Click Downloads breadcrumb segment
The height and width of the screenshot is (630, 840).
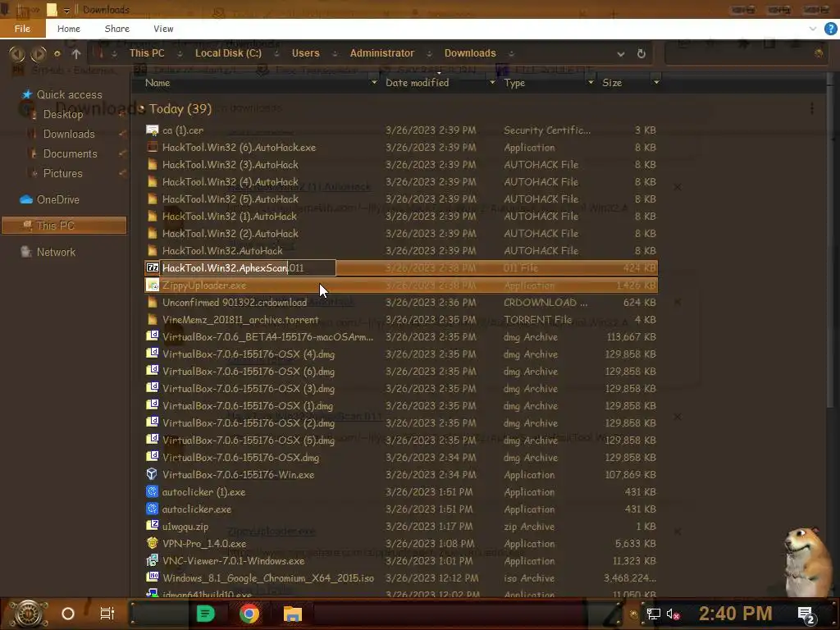(470, 53)
